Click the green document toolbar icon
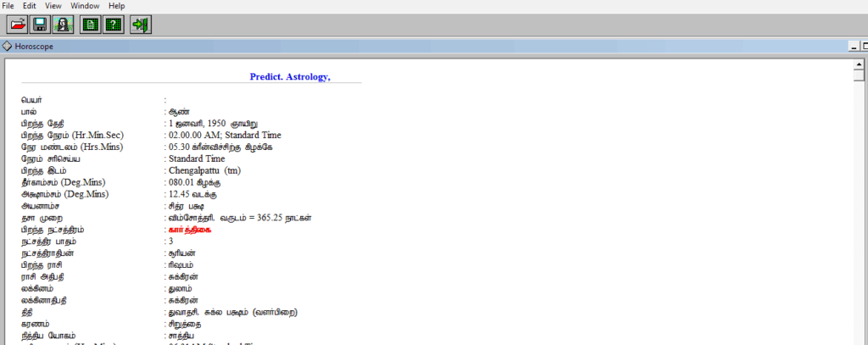Viewport: 868px width, 345px height. pyautogui.click(x=90, y=25)
